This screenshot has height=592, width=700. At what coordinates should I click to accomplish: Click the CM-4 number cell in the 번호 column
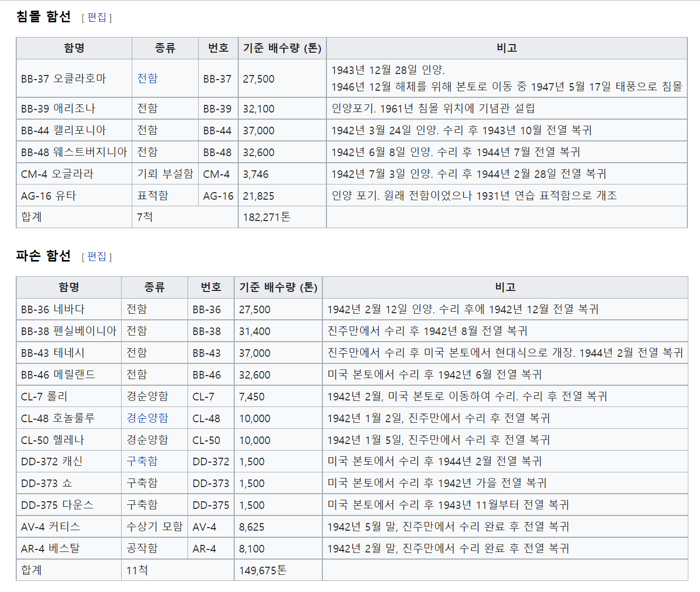[218, 174]
